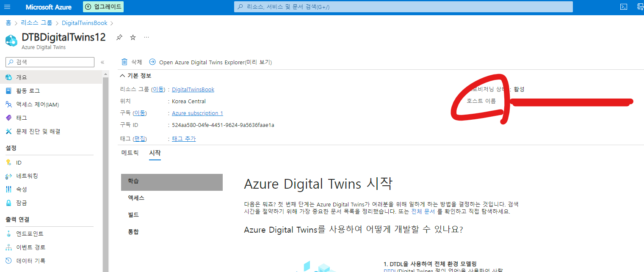Go to DigitalTwinsBook breadcrumb
This screenshot has height=272, width=644.
(x=85, y=23)
